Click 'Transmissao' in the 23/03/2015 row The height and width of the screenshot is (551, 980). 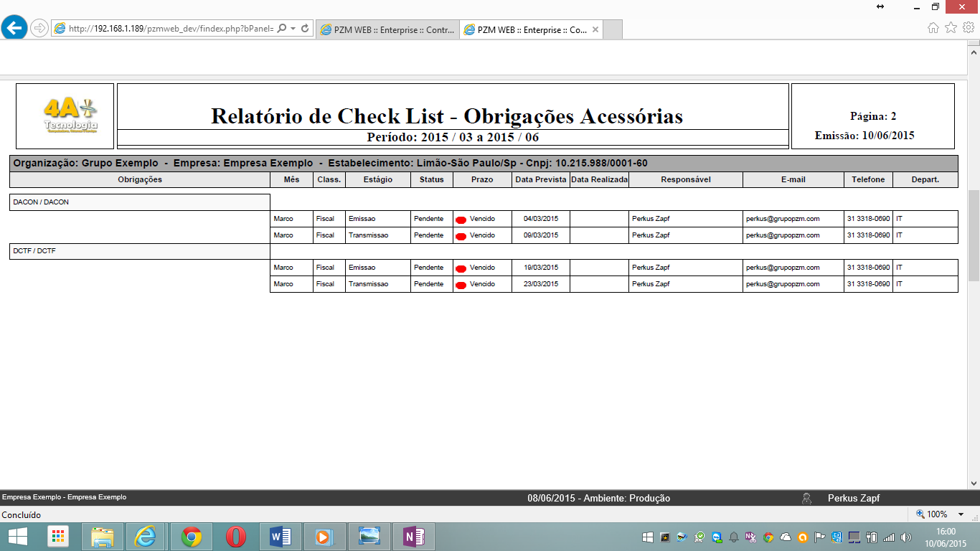pyautogui.click(x=368, y=284)
